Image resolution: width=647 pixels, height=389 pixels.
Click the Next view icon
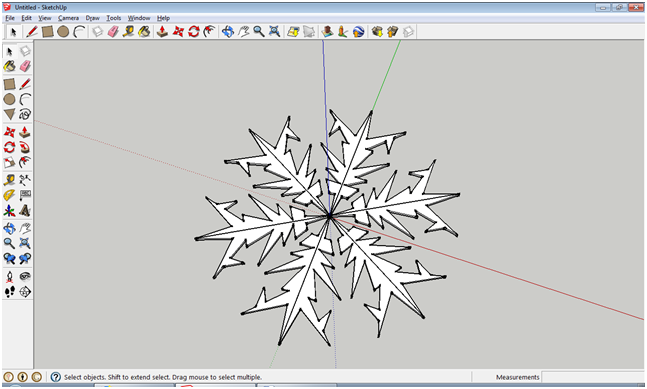coord(25,259)
